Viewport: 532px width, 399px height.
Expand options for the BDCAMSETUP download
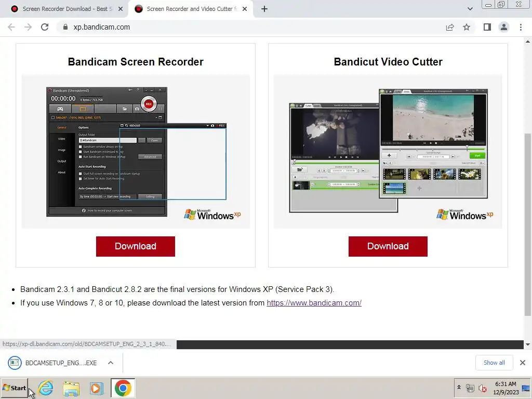tap(111, 363)
